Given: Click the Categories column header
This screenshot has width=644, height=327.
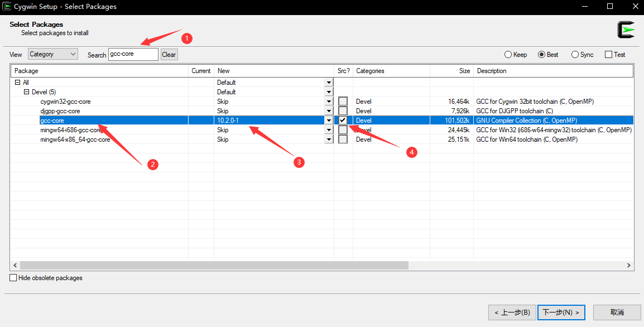Looking at the screenshot, I should [x=391, y=71].
